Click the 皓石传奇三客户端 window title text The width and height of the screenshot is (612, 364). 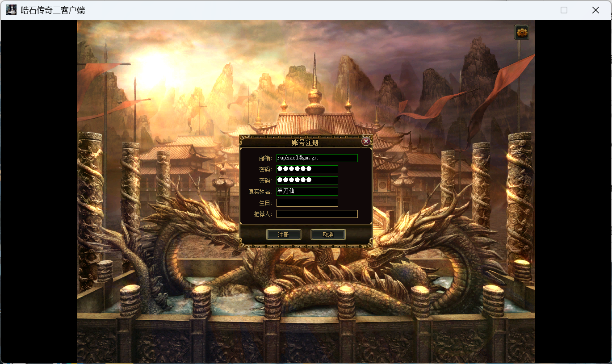click(53, 10)
